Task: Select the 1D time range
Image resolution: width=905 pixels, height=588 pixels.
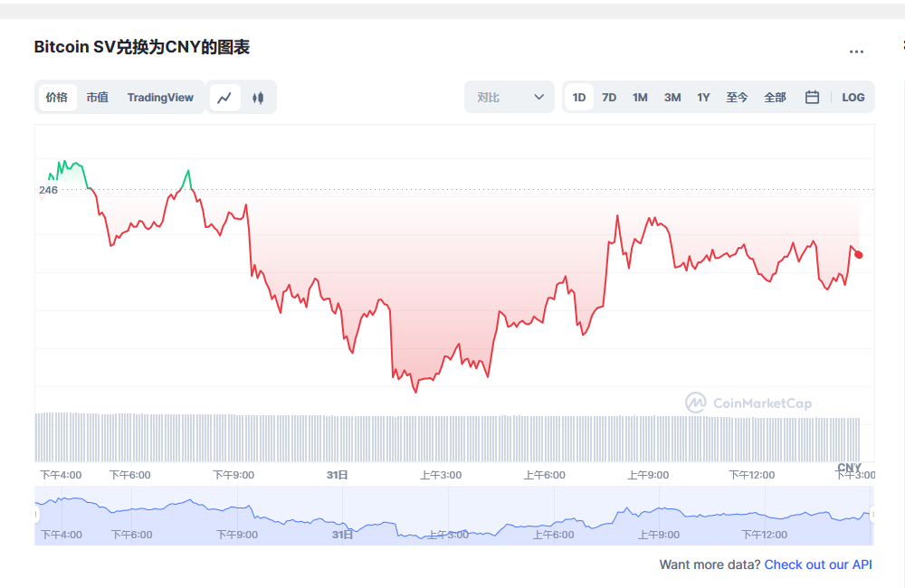Action: click(578, 97)
